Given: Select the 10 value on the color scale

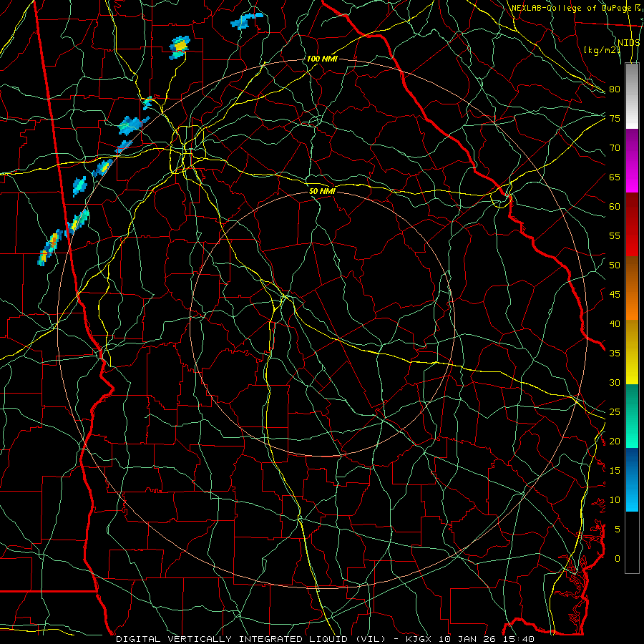Looking at the screenshot, I should click(615, 500).
